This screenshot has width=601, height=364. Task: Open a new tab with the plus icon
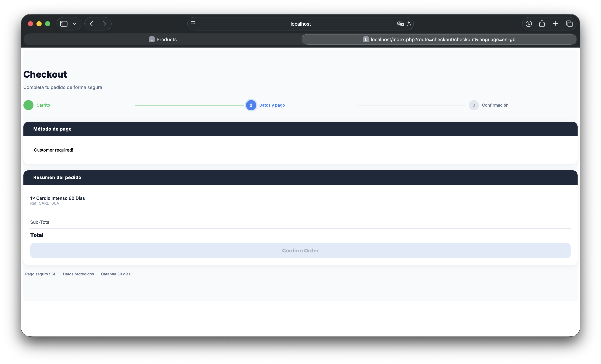tap(556, 24)
